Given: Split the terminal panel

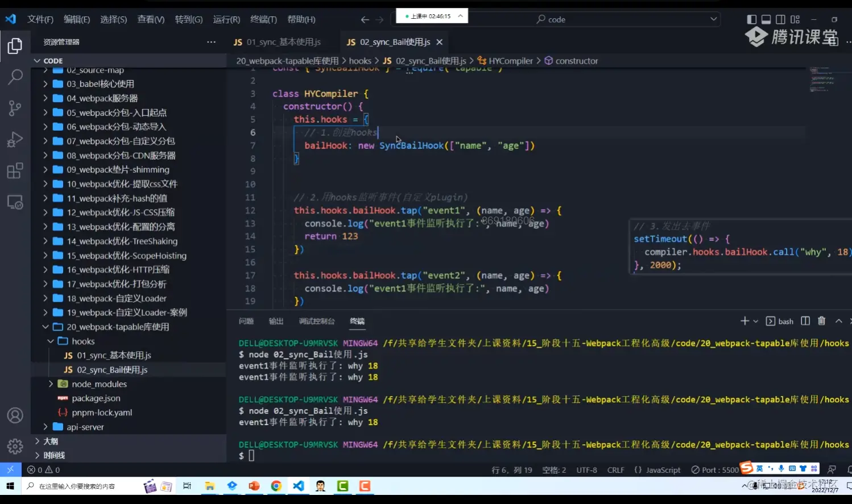Looking at the screenshot, I should click(x=805, y=321).
